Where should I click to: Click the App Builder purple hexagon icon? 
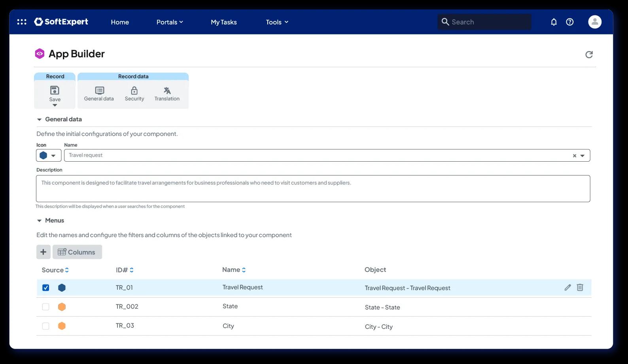pyautogui.click(x=40, y=53)
